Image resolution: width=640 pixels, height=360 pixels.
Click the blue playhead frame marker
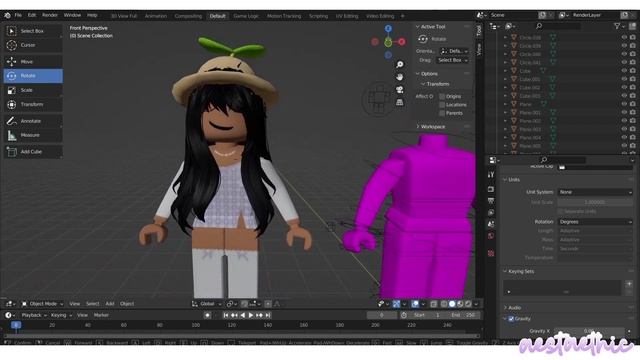16,325
